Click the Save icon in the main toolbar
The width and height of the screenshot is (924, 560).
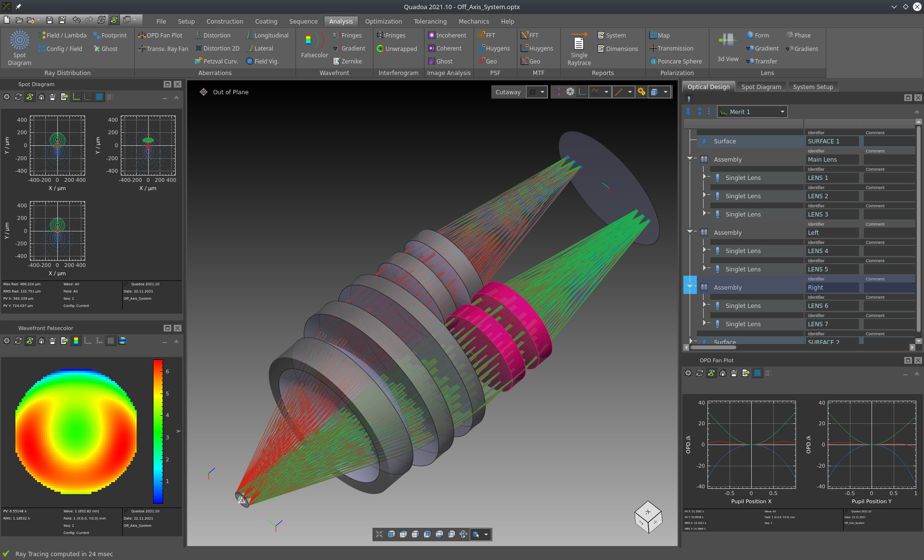tap(49, 20)
